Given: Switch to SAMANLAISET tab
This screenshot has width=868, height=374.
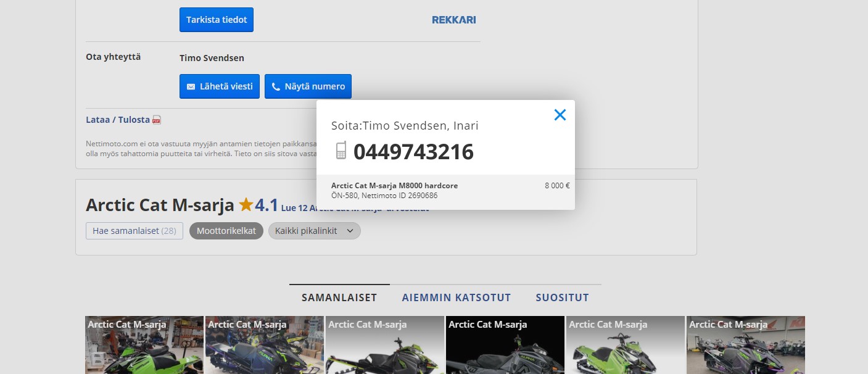Looking at the screenshot, I should tap(339, 297).
